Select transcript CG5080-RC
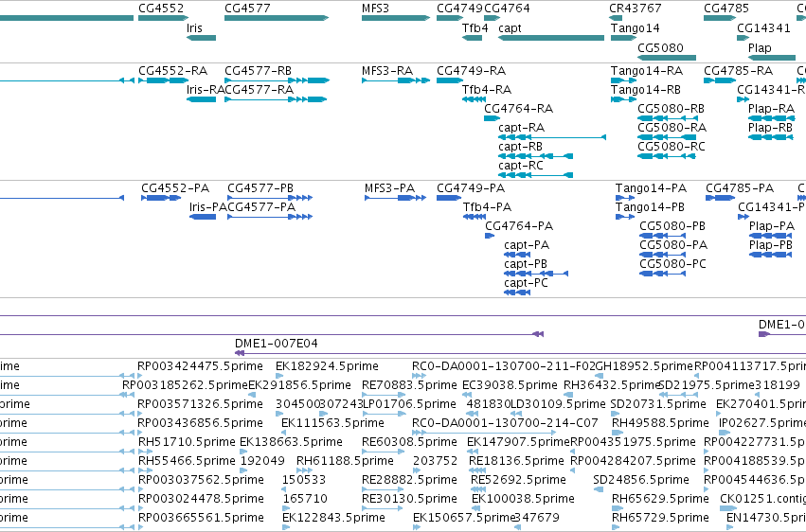This screenshot has width=806, height=532. 667,156
